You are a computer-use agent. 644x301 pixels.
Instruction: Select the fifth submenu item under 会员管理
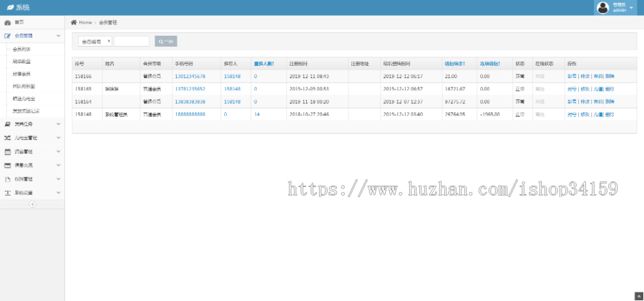pos(24,99)
